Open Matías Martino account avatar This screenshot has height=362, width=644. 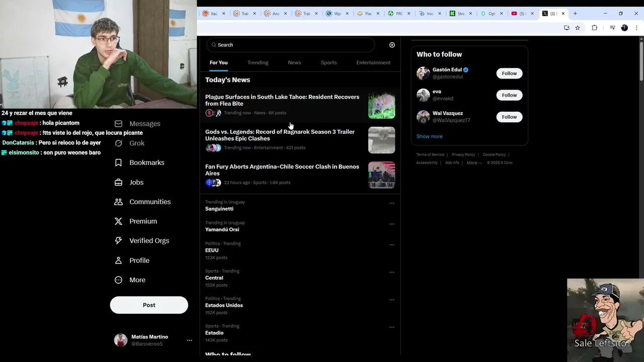tap(121, 340)
